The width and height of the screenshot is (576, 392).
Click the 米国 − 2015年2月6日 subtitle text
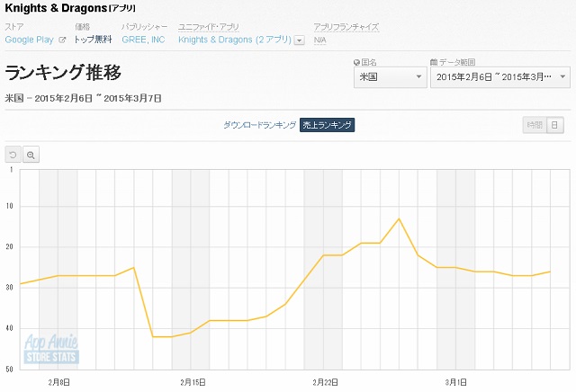83,98
